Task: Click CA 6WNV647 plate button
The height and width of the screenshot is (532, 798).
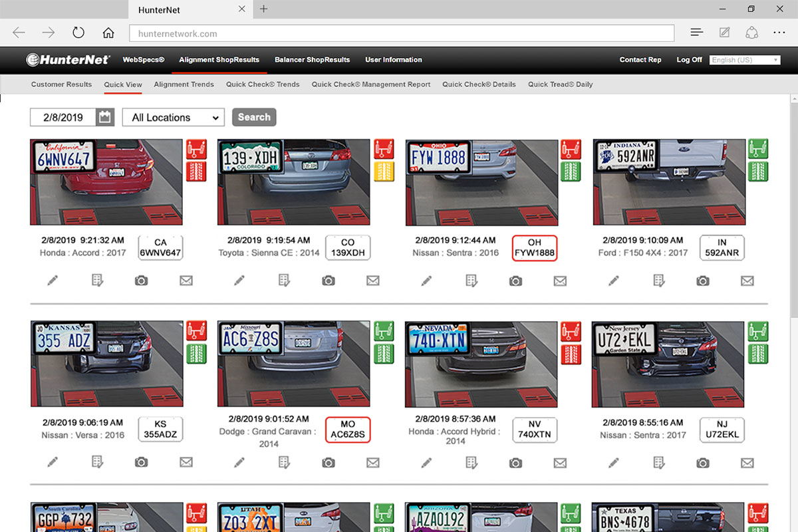Action: (x=160, y=248)
